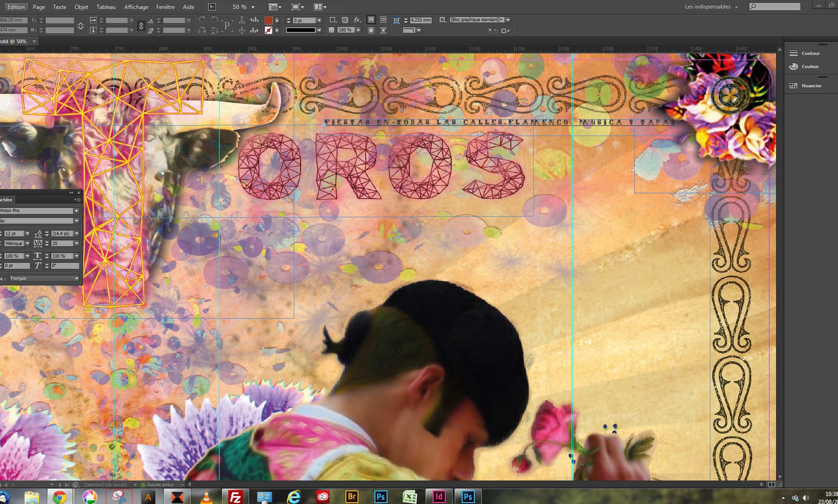Viewport: 838px width, 504px height.
Task: Open Google Chrome from the taskbar
Action: click(x=60, y=497)
